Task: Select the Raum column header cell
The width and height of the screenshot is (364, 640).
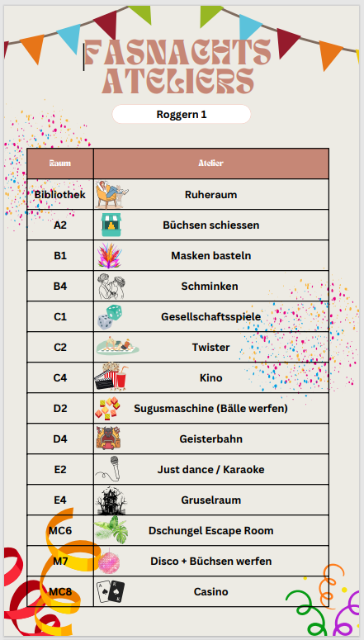Action: click(60, 164)
